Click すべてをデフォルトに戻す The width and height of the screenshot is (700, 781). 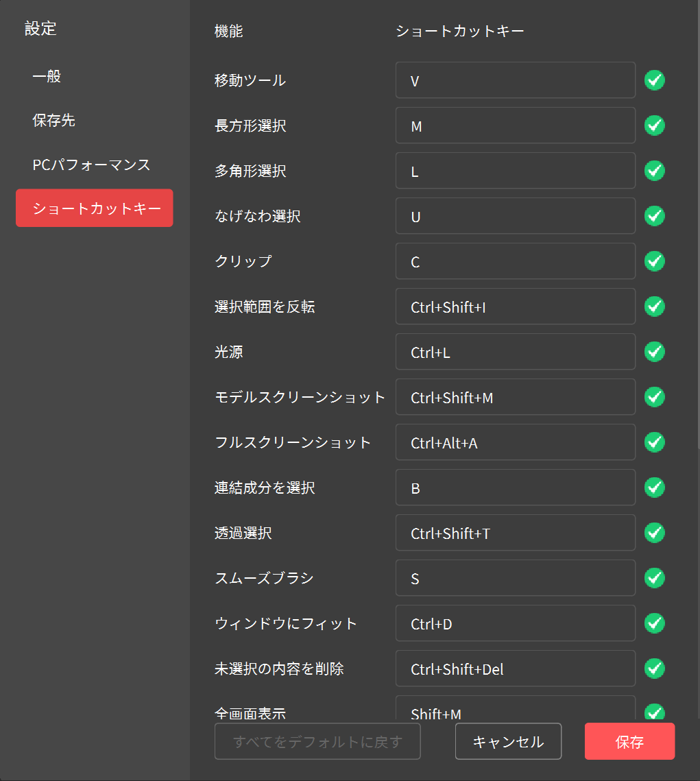tap(317, 741)
